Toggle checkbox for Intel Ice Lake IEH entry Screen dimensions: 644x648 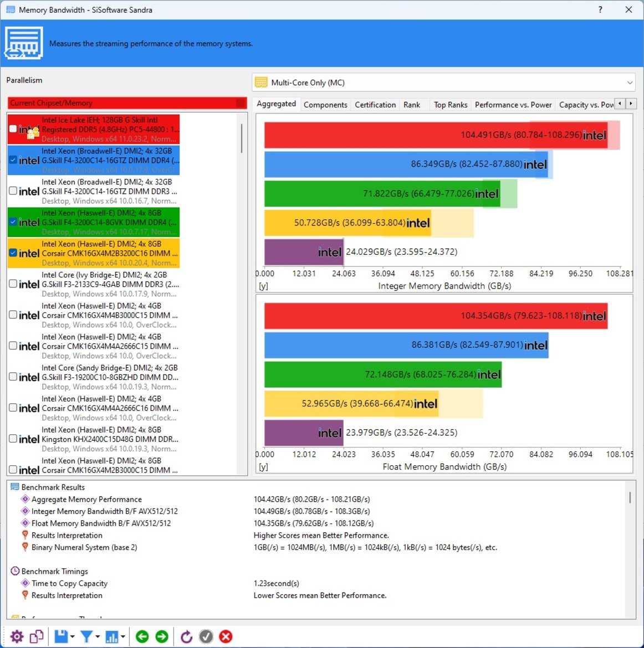pyautogui.click(x=13, y=129)
